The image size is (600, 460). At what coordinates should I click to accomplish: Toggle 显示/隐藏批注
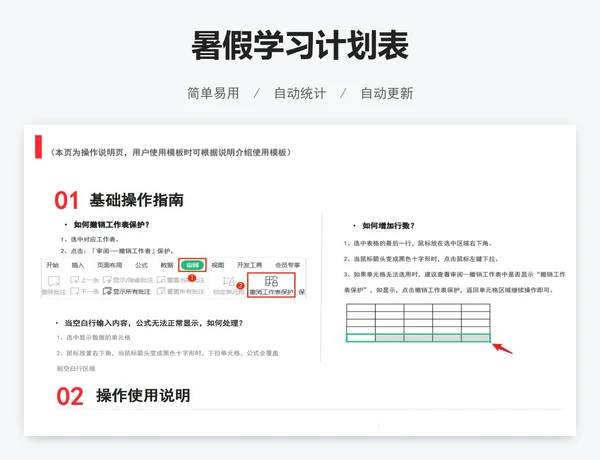[128, 280]
